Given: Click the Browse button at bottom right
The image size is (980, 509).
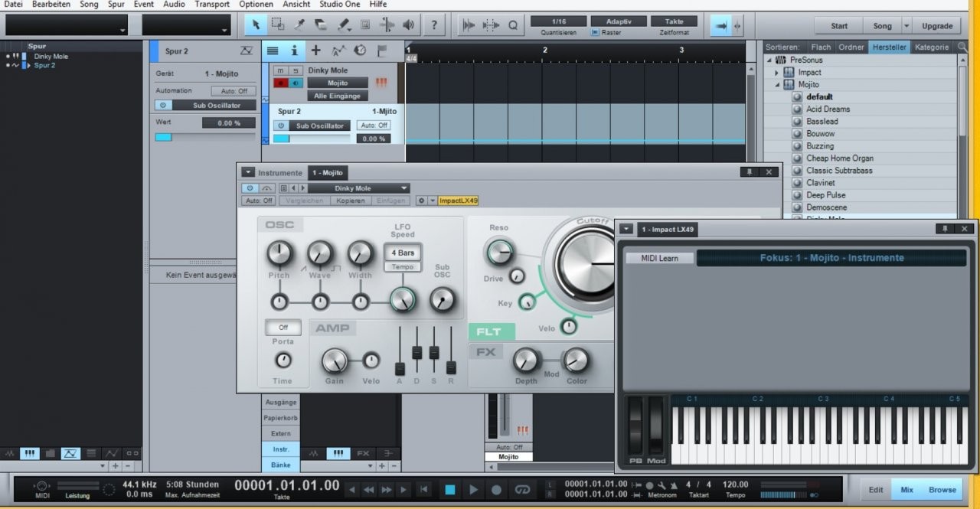Looking at the screenshot, I should point(942,490).
